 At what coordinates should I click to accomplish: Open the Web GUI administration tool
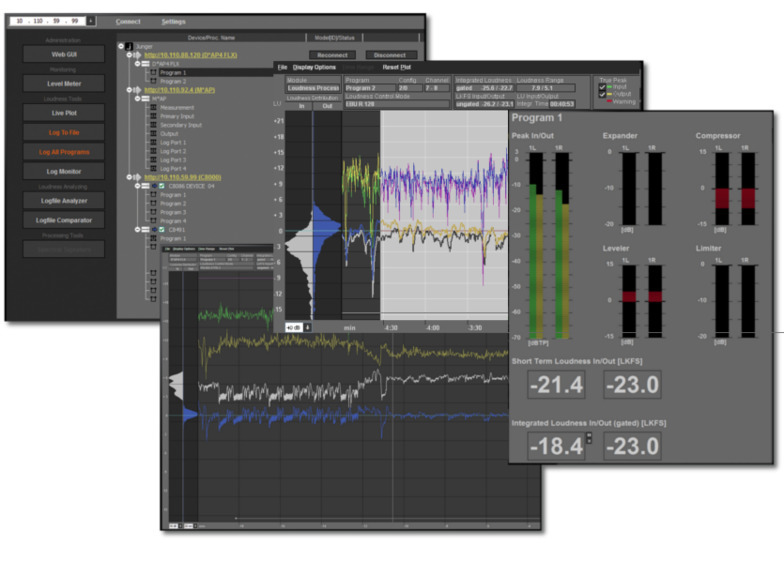coord(64,55)
